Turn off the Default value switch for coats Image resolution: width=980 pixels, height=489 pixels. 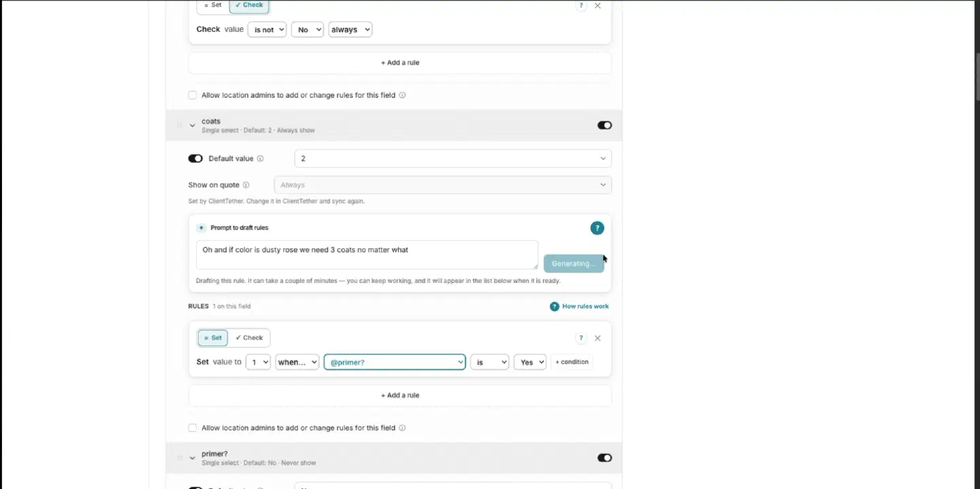coord(195,158)
